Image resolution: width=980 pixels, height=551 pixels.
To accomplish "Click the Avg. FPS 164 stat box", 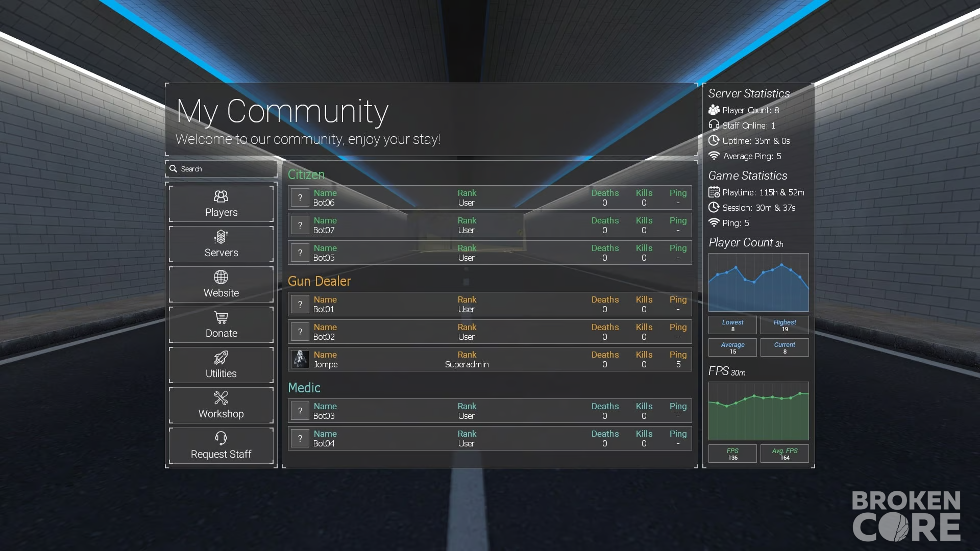I will pos(785,454).
